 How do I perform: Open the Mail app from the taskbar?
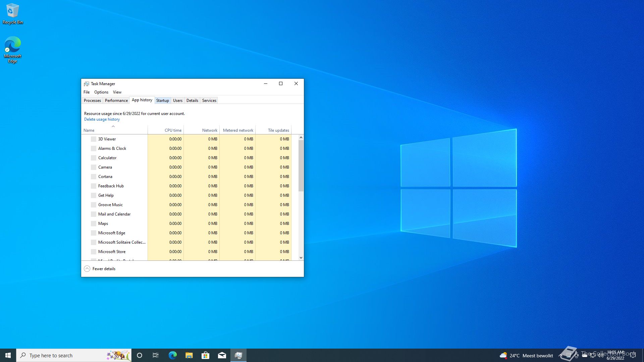pos(222,355)
